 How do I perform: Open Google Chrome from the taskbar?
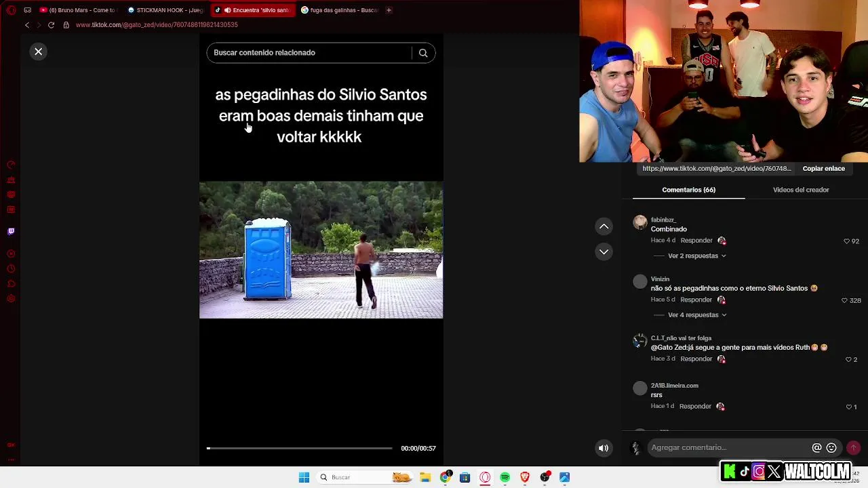pyautogui.click(x=445, y=478)
